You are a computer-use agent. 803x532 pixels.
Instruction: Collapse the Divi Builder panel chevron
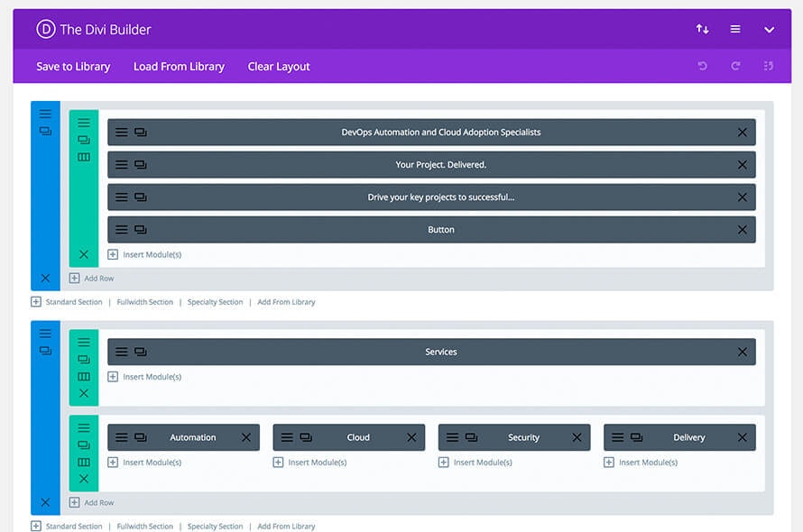(769, 30)
